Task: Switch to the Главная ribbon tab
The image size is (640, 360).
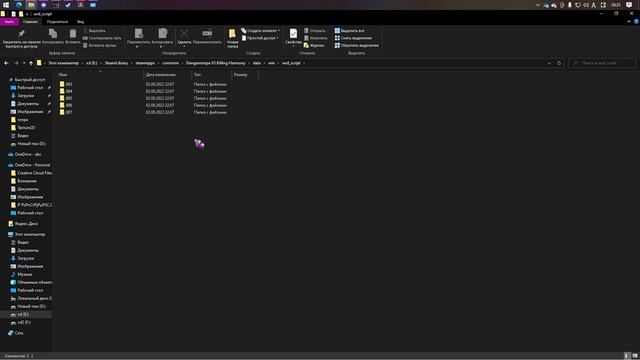Action: 30,22
